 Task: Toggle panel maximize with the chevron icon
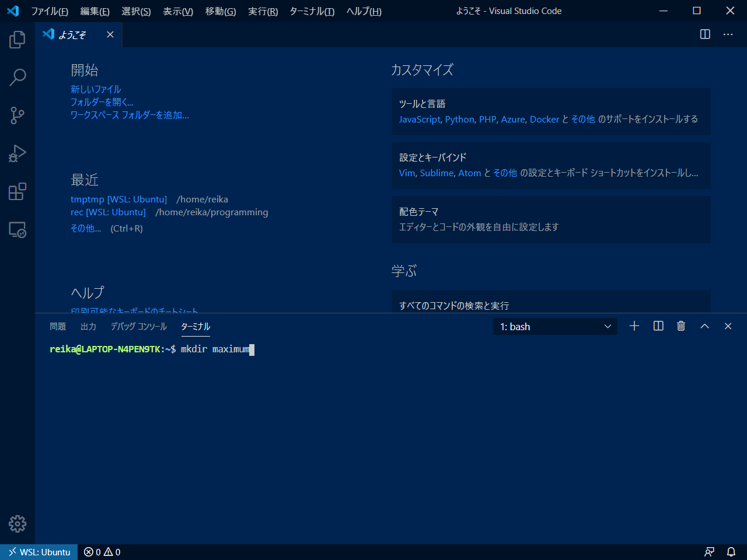point(704,326)
